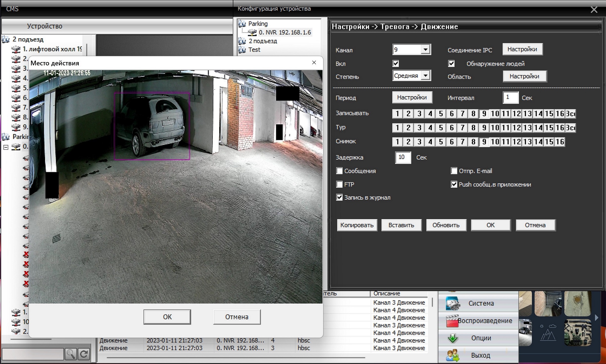The width and height of the screenshot is (606, 364).
Task: Toggle the FTP checkbox
Action: tap(339, 184)
